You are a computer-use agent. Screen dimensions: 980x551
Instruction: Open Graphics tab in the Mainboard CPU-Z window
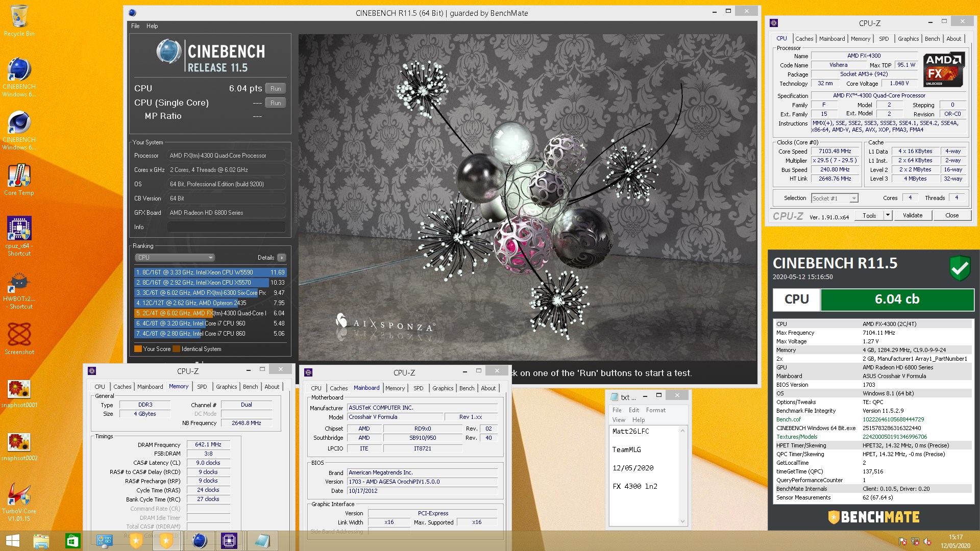(443, 388)
